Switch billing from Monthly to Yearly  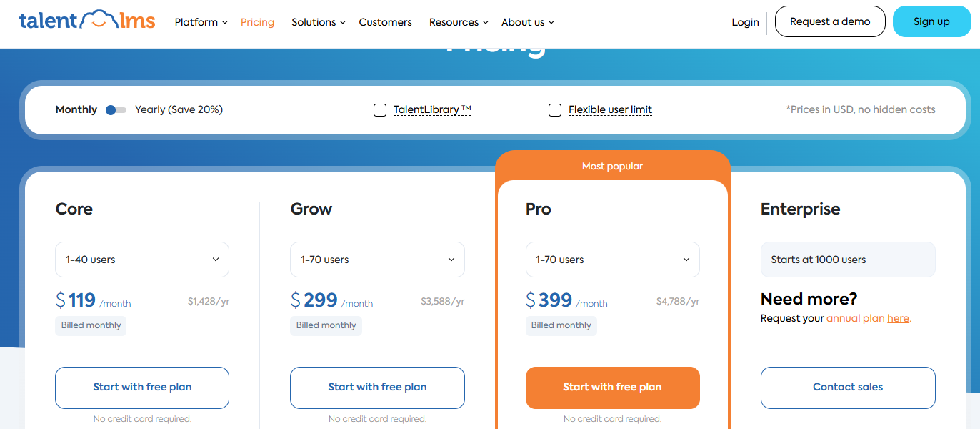coord(115,109)
